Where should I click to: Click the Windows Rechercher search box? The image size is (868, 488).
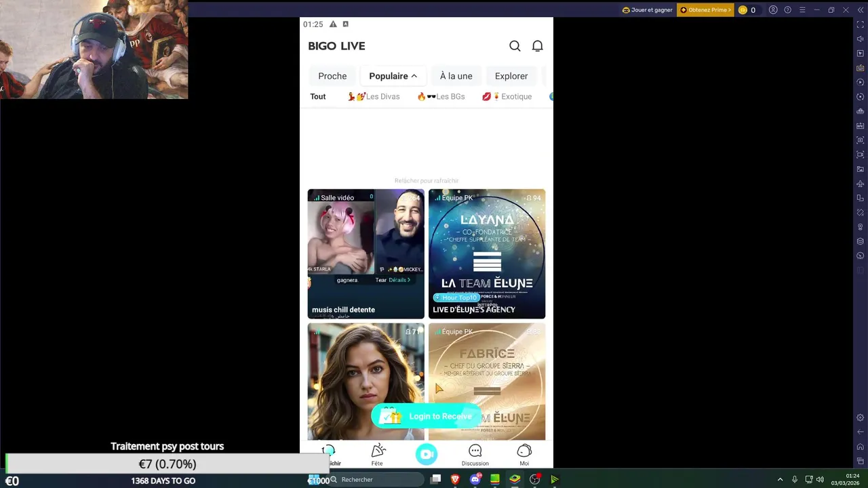(376, 479)
